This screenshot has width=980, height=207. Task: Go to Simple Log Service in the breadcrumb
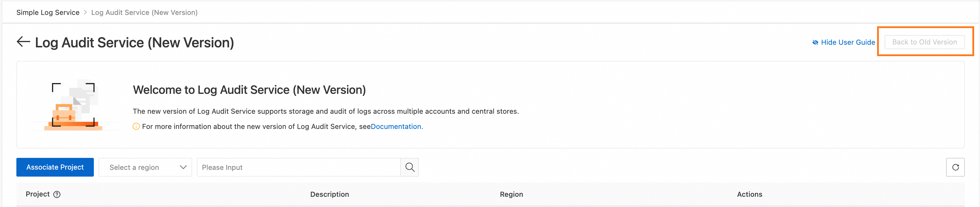(48, 13)
